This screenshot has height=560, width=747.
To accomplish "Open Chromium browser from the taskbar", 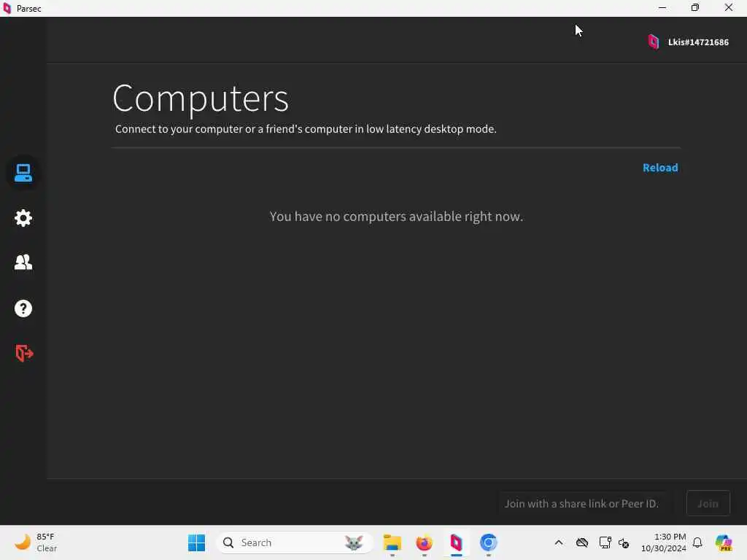I will click(488, 542).
